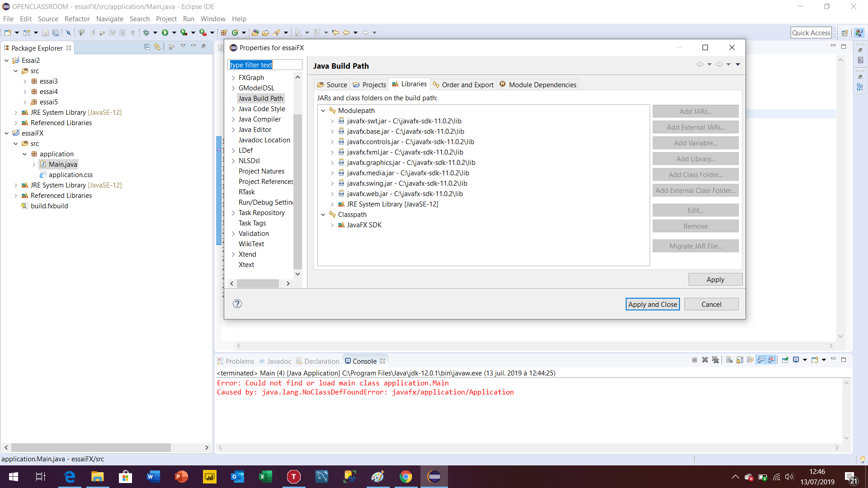Click the Cancel button
This screenshot has height=488, width=868.
point(711,304)
